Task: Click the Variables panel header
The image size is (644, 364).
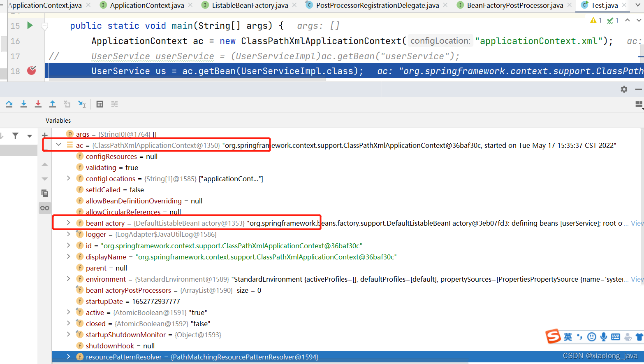Action: click(58, 121)
